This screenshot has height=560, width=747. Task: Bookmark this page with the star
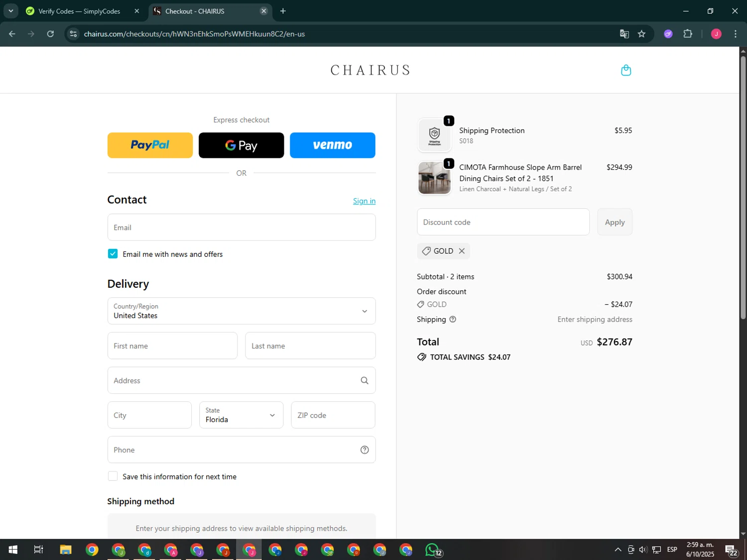(x=641, y=34)
